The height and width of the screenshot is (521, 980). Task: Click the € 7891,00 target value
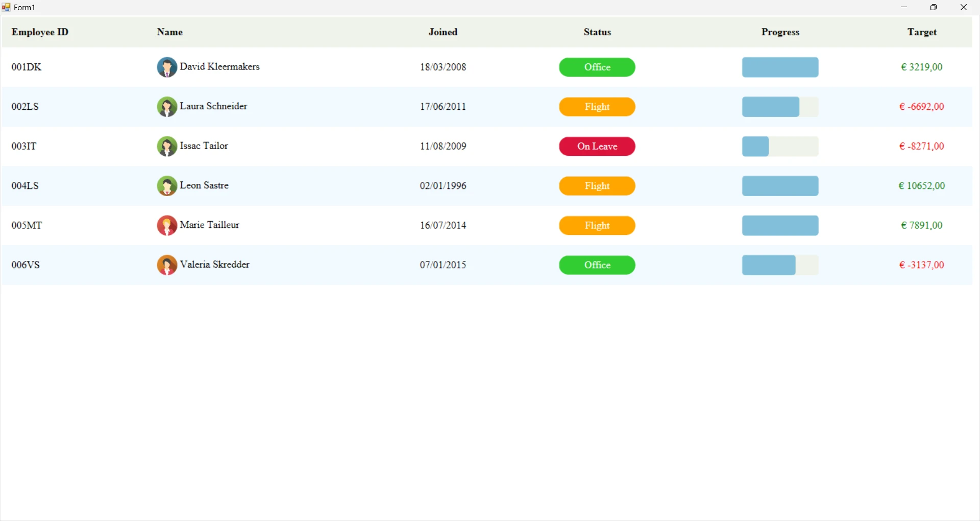point(921,226)
